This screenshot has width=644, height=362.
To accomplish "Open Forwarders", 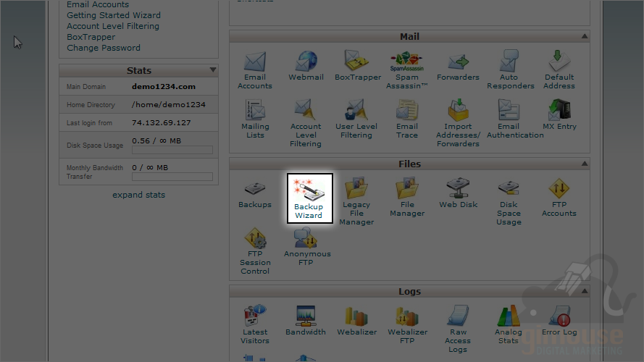I will tap(458, 66).
